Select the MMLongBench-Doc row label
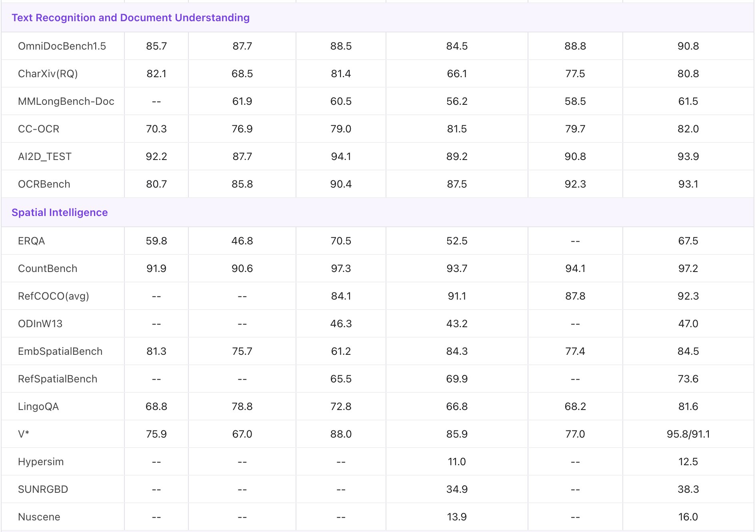 point(66,101)
